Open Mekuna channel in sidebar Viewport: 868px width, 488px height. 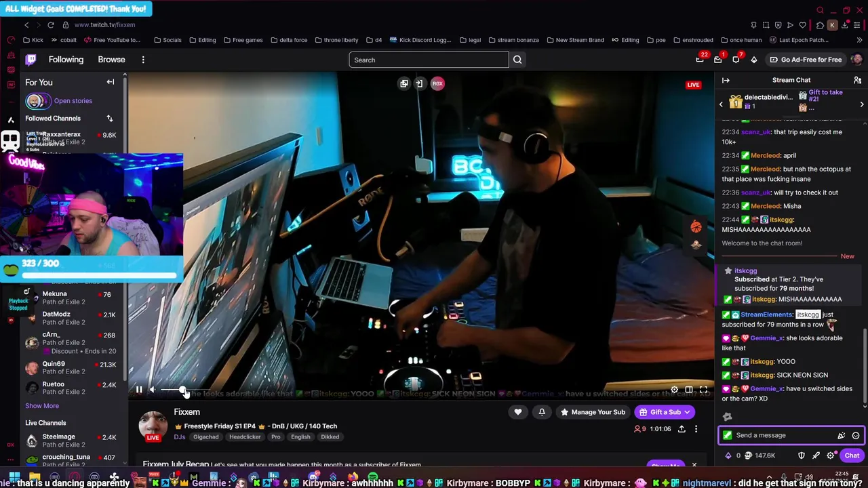pyautogui.click(x=71, y=298)
